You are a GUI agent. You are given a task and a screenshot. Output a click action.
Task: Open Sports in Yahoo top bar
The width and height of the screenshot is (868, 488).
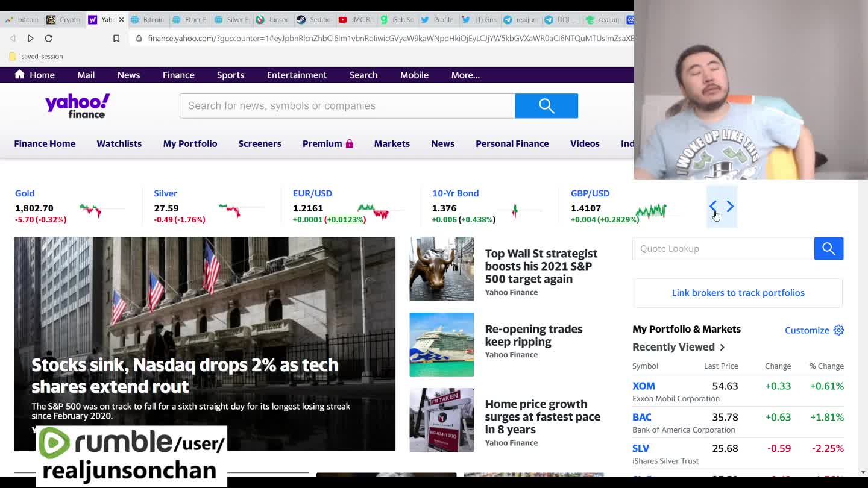coord(230,75)
